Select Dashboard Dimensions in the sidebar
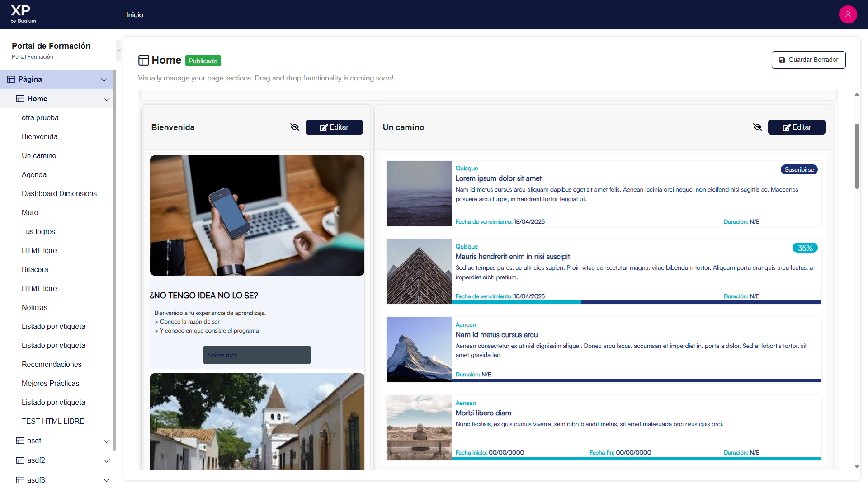Image resolution: width=868 pixels, height=488 pixels. click(x=59, y=194)
